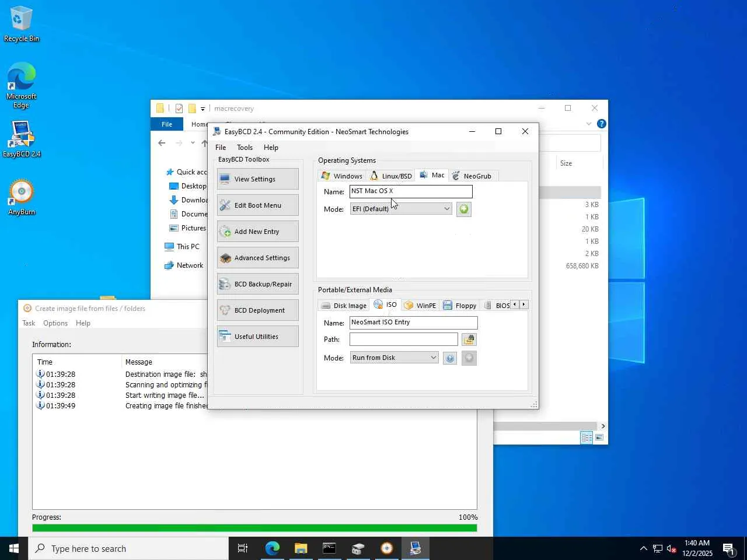
Task: Open AnyBurn Task menu
Action: click(x=29, y=323)
